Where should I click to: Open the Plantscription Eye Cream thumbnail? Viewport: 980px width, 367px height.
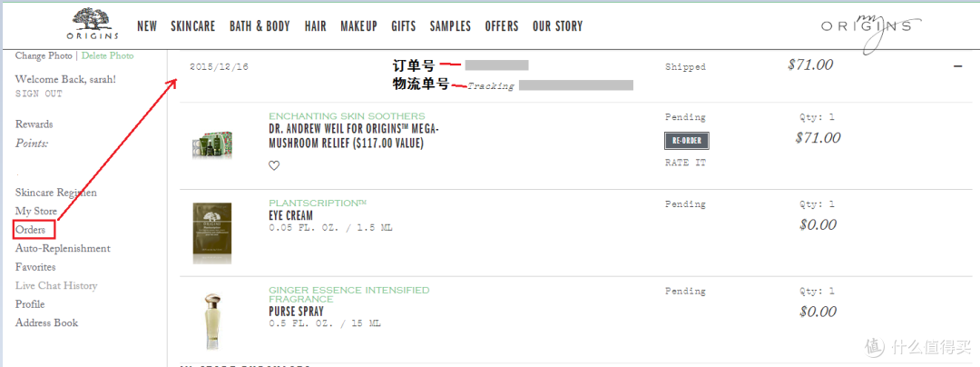tap(211, 233)
